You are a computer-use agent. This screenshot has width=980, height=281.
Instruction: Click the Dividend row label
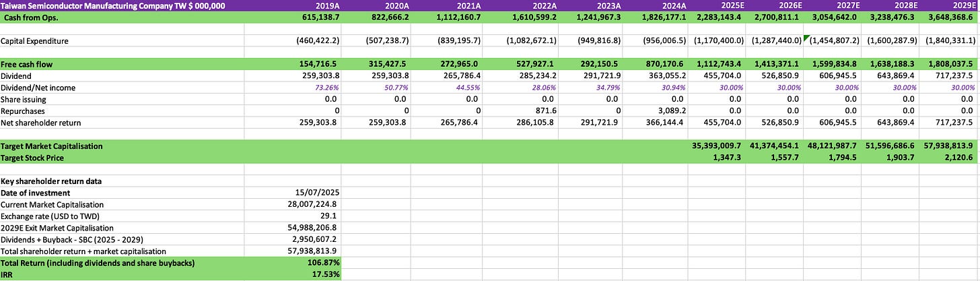pos(17,76)
